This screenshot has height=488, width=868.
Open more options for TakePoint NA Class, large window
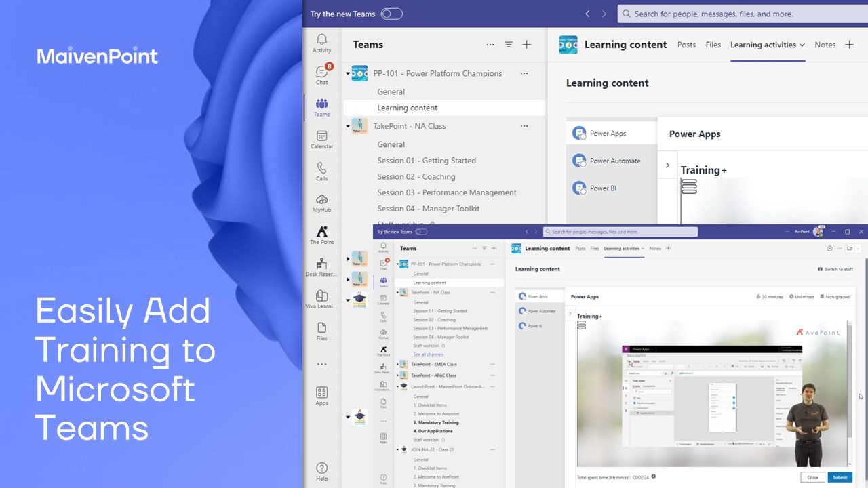[524, 126]
